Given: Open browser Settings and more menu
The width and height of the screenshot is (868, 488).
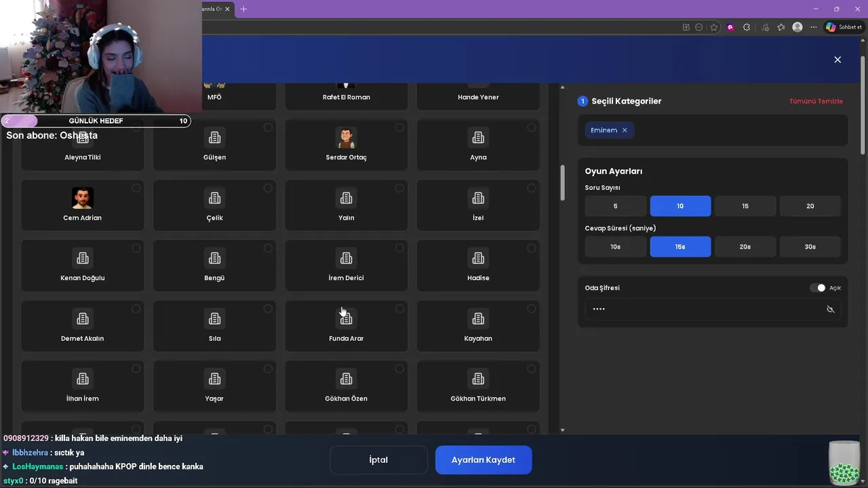Looking at the screenshot, I should 814,27.
